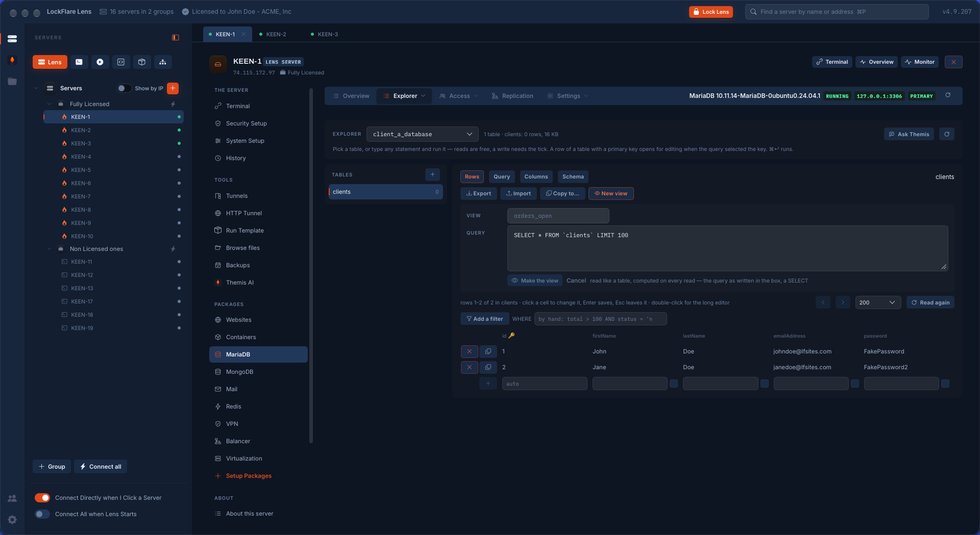
Task: Select the clients table row
Action: pyautogui.click(x=386, y=192)
